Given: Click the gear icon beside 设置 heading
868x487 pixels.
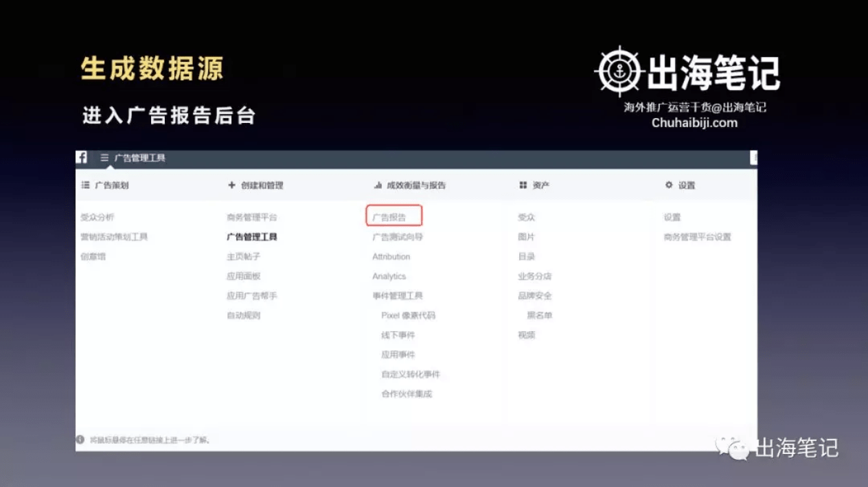Looking at the screenshot, I should click(669, 185).
